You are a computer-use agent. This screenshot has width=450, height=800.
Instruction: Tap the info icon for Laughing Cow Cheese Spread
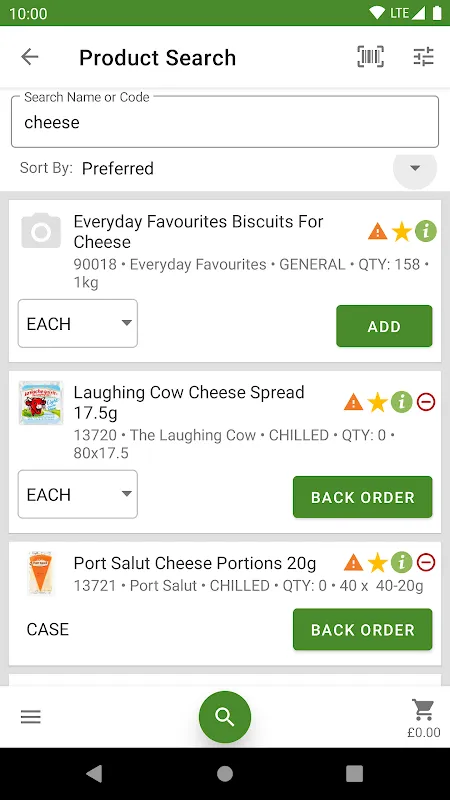point(402,402)
